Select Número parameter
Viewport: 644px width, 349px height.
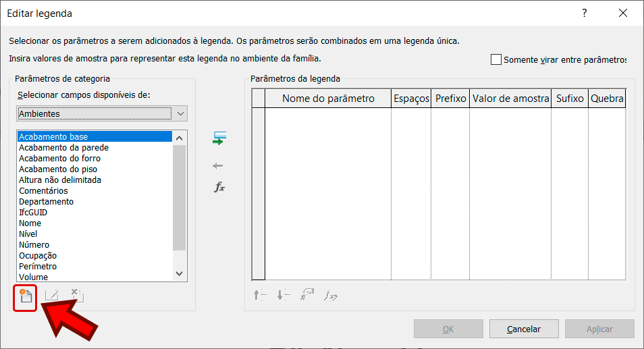coord(95,245)
